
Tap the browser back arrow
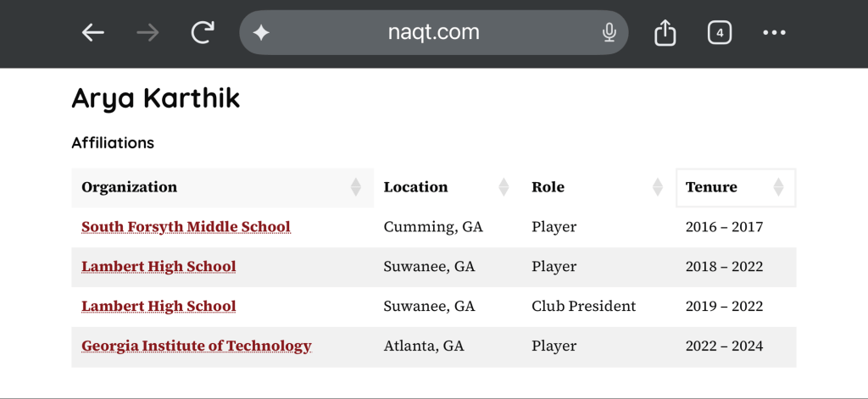click(93, 33)
